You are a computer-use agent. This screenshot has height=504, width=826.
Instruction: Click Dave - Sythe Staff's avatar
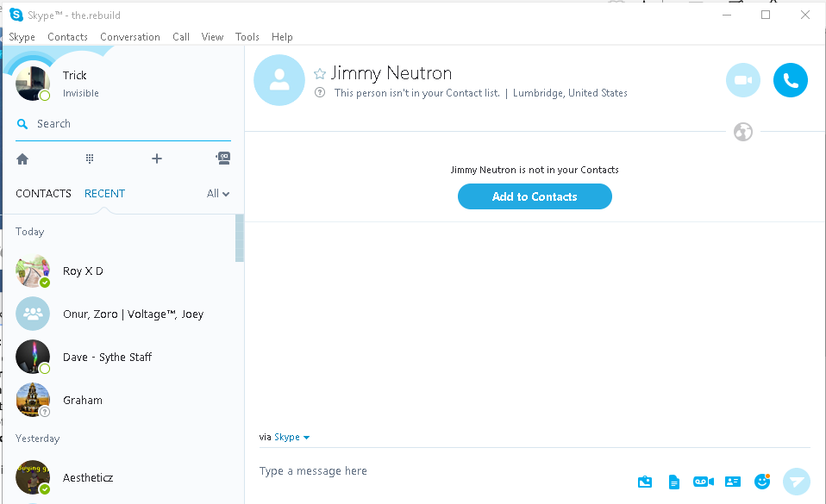[x=33, y=357]
